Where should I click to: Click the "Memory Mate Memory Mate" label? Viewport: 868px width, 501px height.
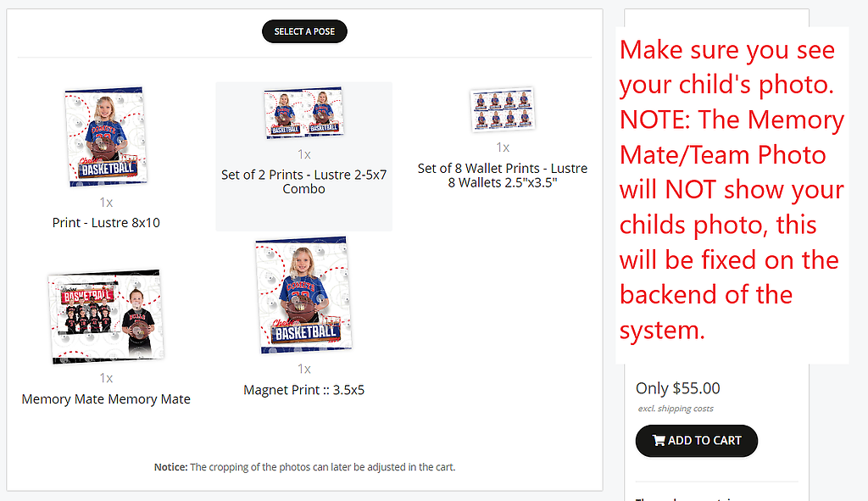[106, 399]
